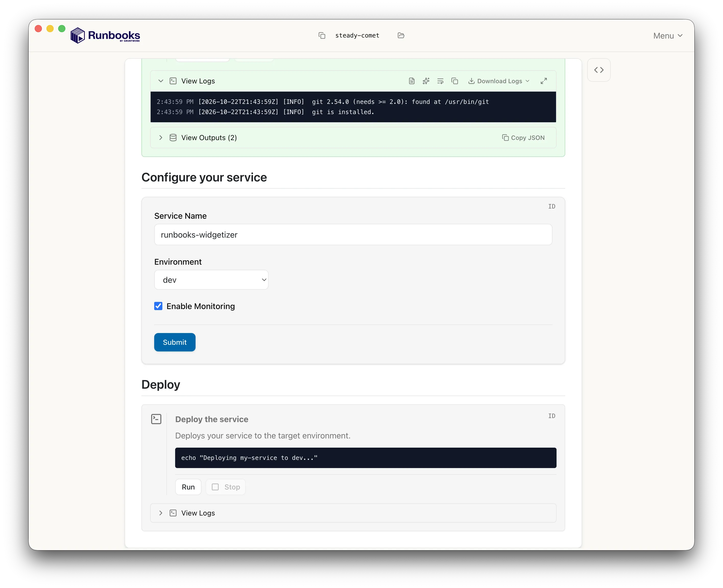The image size is (723, 588).
Task: Run the deploy command
Action: coord(188,487)
